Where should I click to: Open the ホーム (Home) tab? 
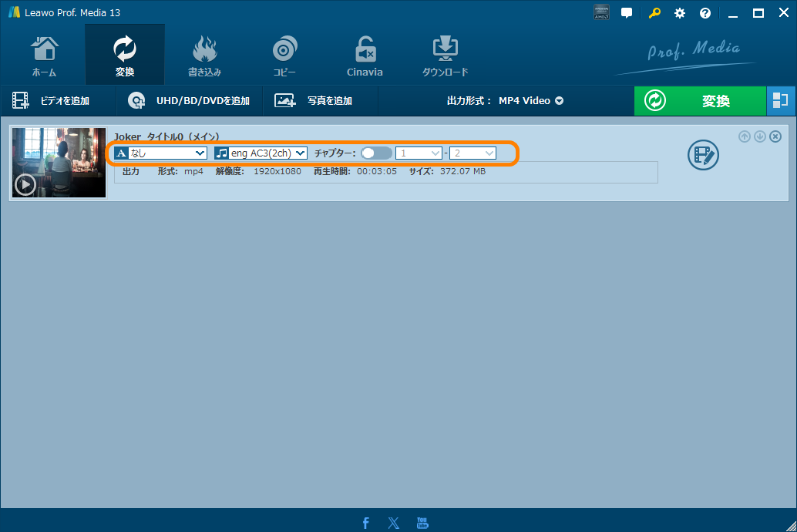click(44, 55)
